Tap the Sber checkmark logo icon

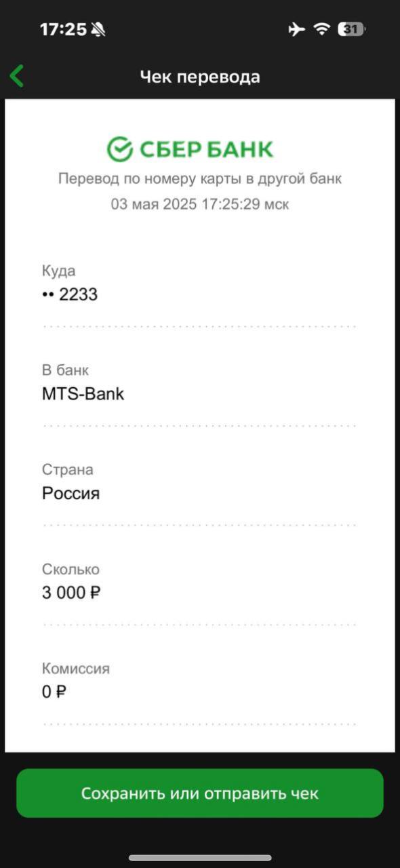tap(119, 149)
